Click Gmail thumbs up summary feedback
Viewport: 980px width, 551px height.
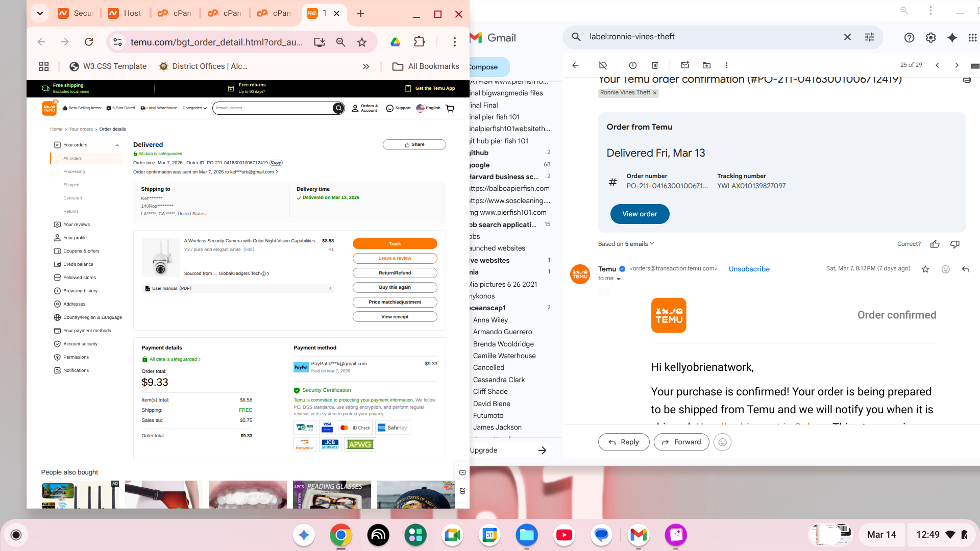(935, 244)
